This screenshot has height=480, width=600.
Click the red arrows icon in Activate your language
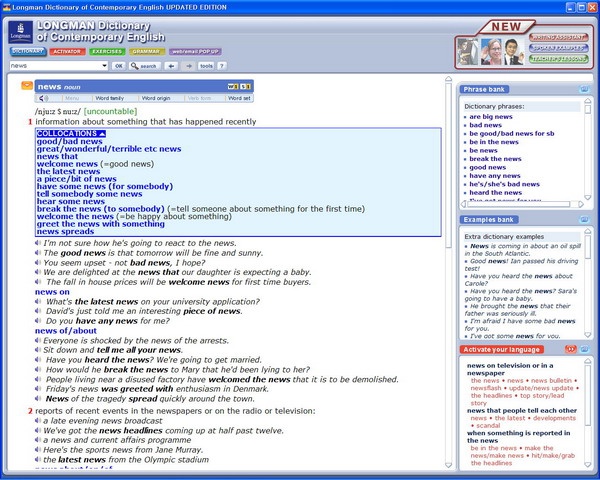point(571,349)
